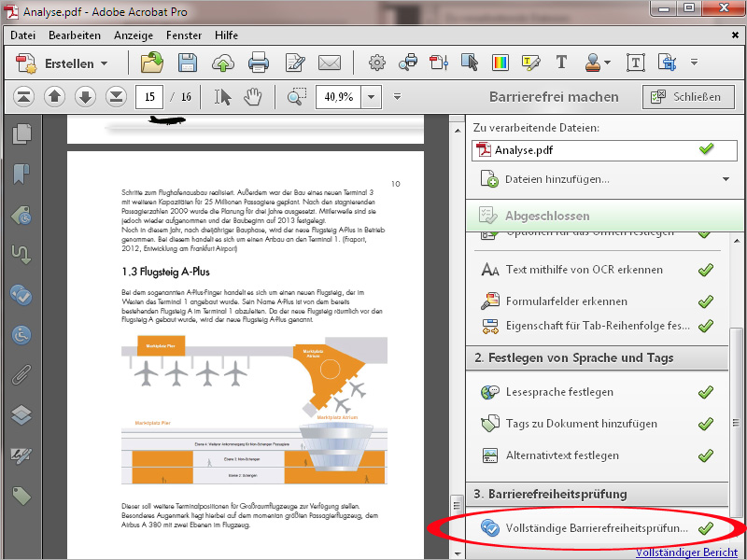Open the bookmarks sidebar panel

(x=21, y=175)
